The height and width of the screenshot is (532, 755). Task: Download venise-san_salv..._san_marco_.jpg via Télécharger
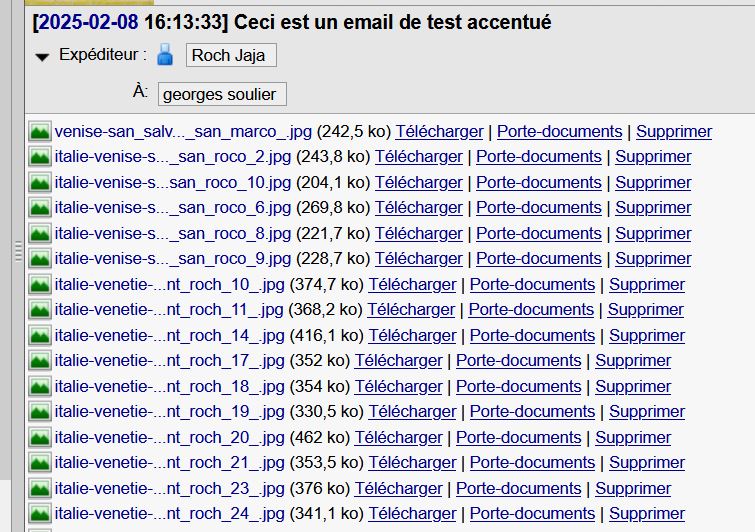click(439, 131)
